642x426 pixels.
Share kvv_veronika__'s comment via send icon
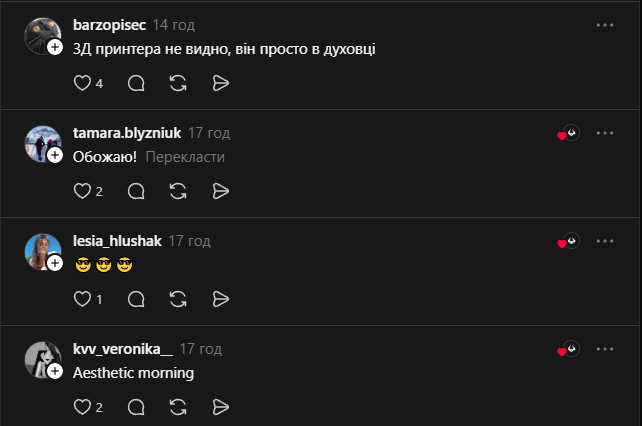click(x=221, y=406)
